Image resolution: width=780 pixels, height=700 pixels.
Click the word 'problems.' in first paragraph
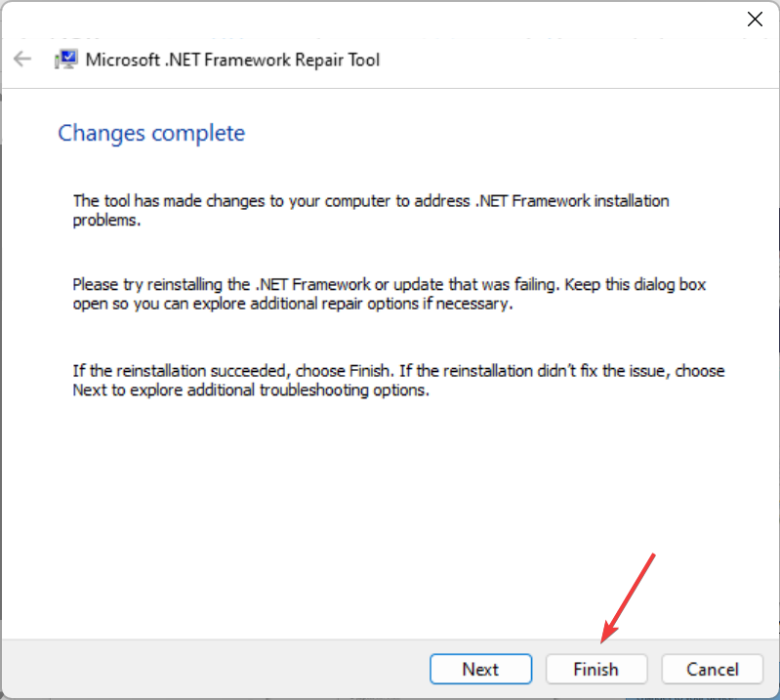[106, 220]
